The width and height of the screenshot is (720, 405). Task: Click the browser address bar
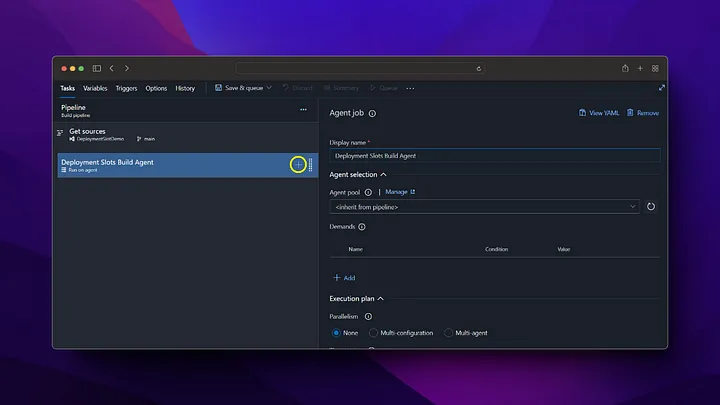[x=360, y=68]
